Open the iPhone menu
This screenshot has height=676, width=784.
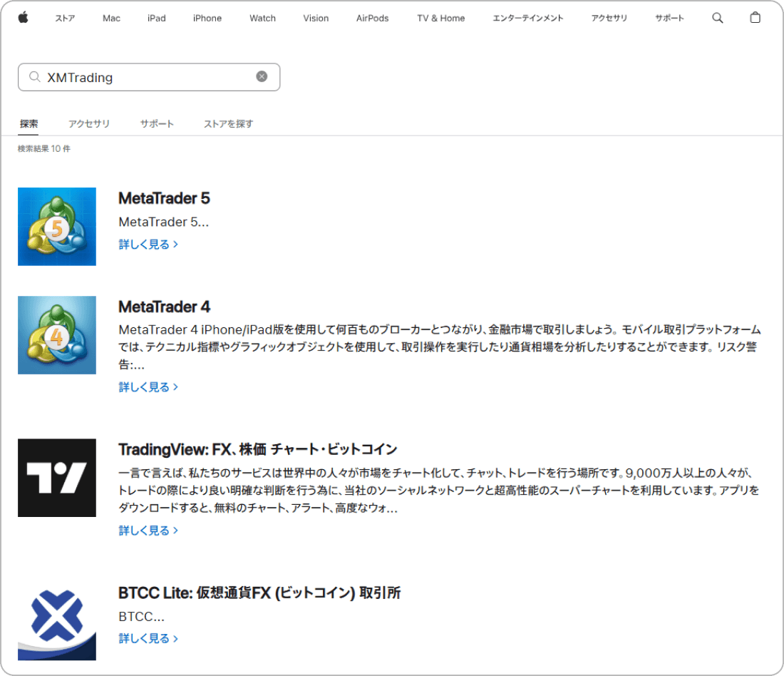[207, 19]
